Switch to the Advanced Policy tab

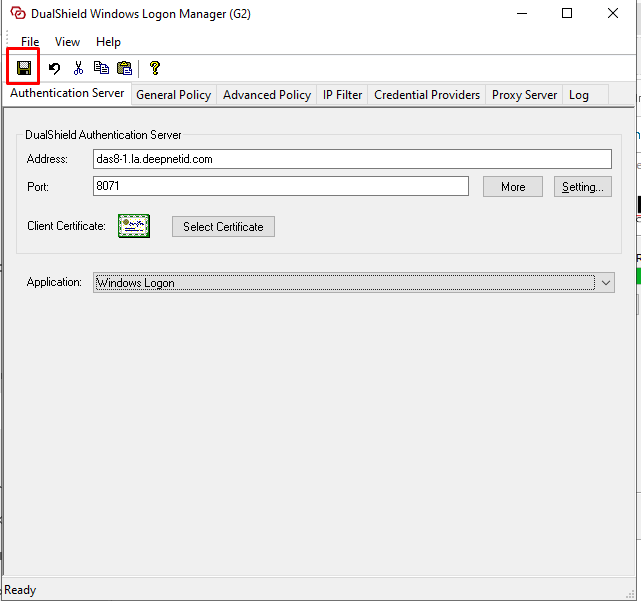click(x=266, y=95)
